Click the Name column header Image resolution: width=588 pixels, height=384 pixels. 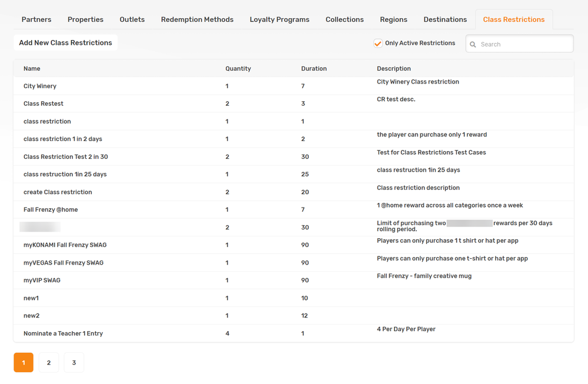(32, 69)
